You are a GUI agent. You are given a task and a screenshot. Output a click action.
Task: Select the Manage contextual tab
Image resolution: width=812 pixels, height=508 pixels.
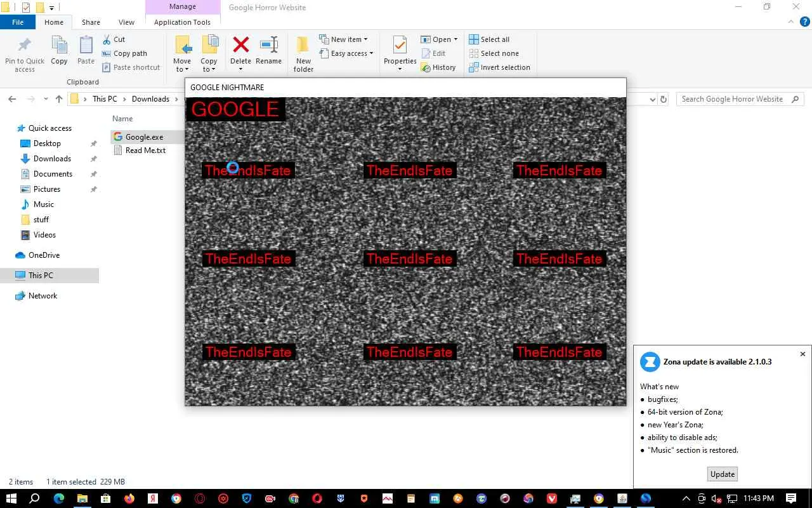tap(182, 7)
